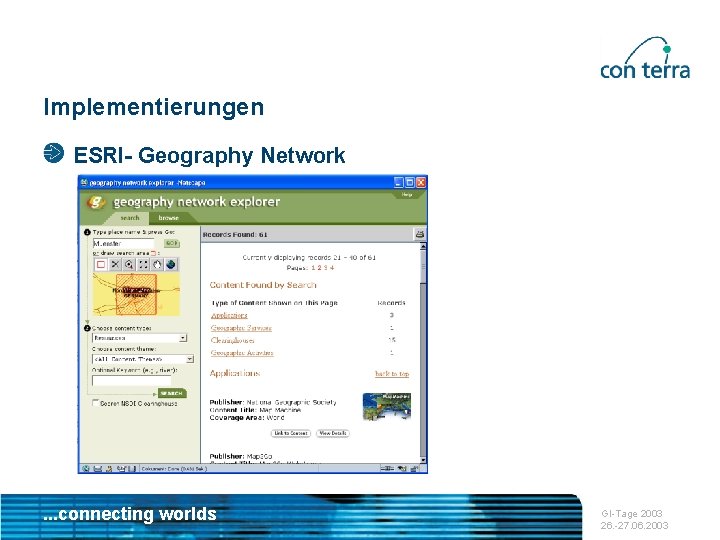The width and height of the screenshot is (720, 540).
Task: Print results using the printer icon
Action: pyautogui.click(x=420, y=234)
